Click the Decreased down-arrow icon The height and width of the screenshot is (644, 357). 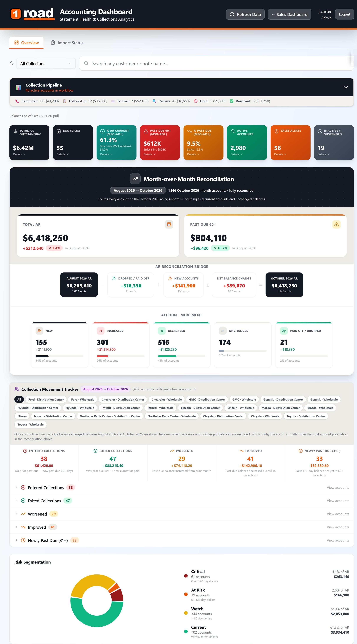coord(162,331)
